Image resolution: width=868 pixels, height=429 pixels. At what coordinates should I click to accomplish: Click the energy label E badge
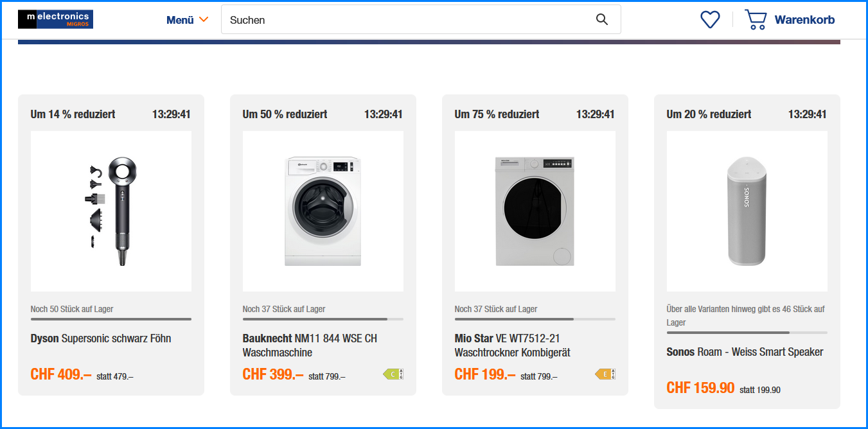point(605,374)
